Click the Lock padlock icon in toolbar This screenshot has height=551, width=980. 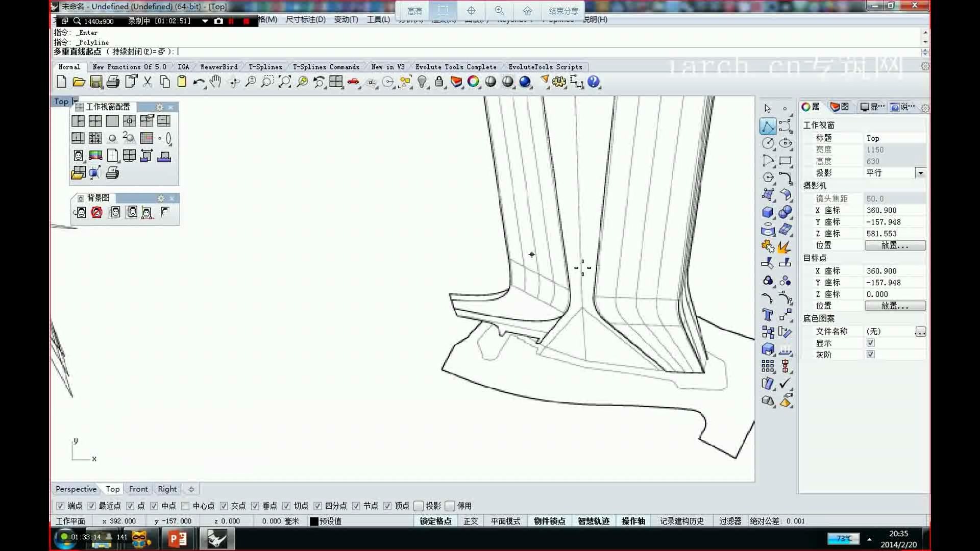pos(439,82)
